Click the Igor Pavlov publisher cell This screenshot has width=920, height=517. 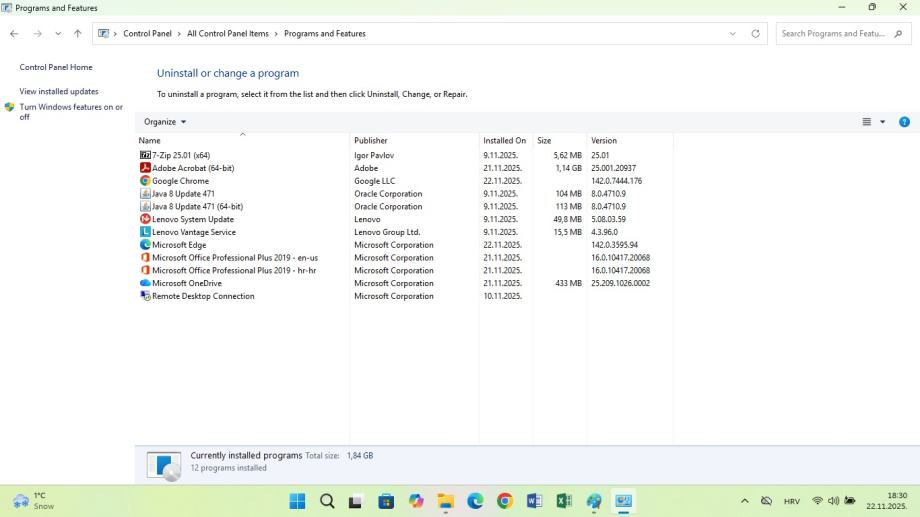(x=374, y=155)
